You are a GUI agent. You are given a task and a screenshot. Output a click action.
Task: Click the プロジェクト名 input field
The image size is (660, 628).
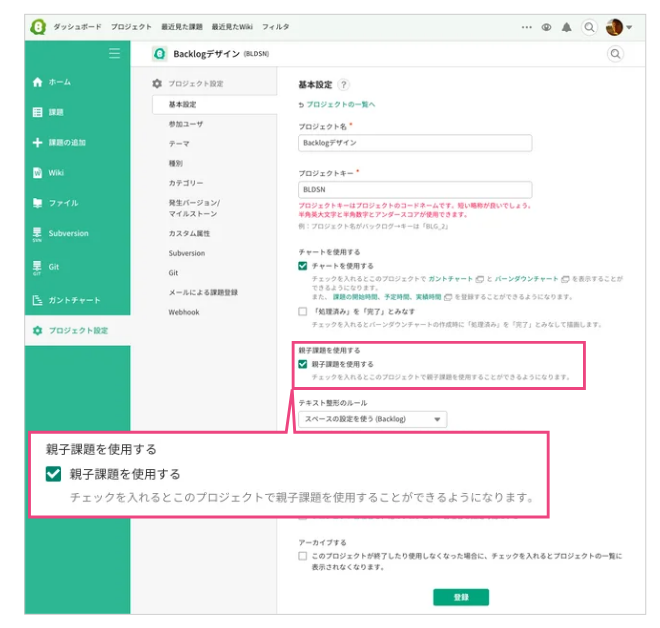pyautogui.click(x=415, y=143)
